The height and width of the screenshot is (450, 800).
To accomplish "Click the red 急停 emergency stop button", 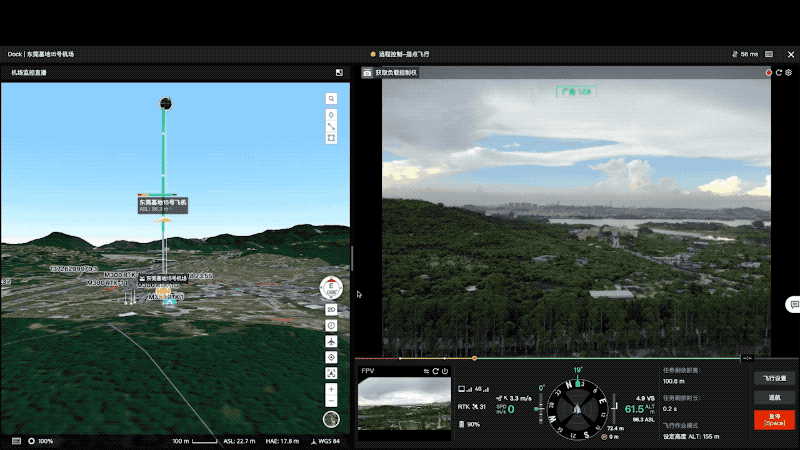I will (774, 420).
